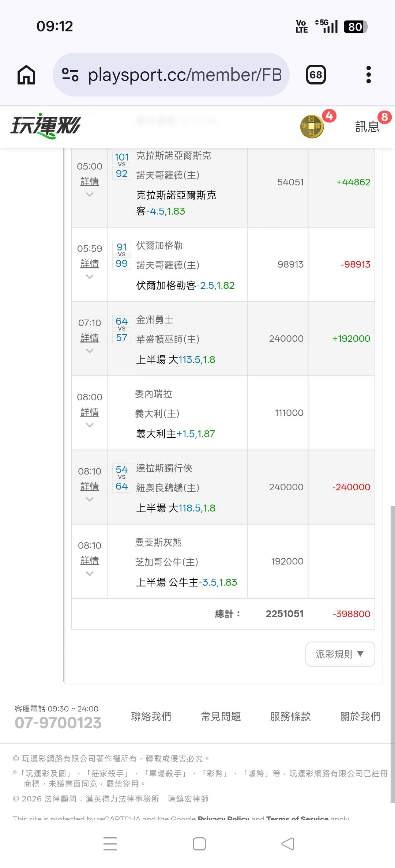
Task: Open 詳情 for 委內瑞拉 vs 義大利 game
Action: [x=90, y=412]
